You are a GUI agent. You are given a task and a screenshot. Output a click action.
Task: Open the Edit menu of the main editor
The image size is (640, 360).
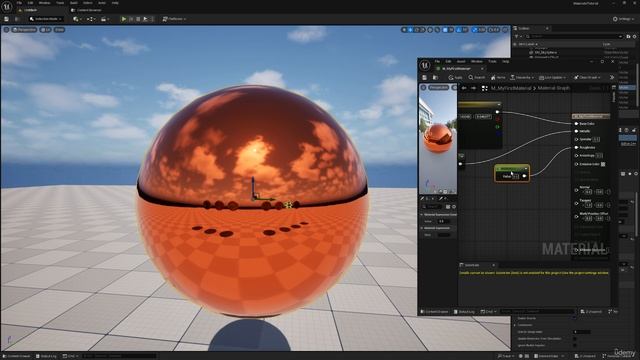(30, 3)
